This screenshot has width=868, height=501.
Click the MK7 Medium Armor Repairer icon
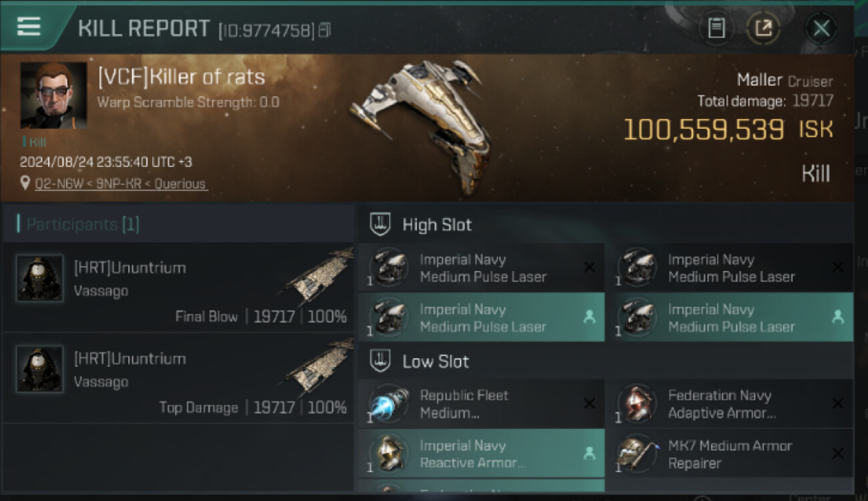[x=637, y=454]
